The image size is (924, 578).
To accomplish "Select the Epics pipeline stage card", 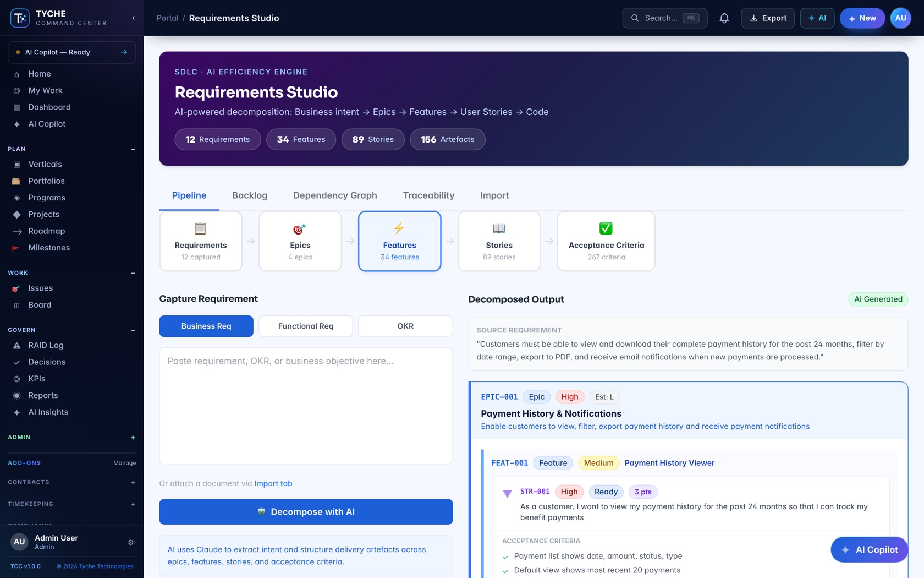I will [x=300, y=241].
